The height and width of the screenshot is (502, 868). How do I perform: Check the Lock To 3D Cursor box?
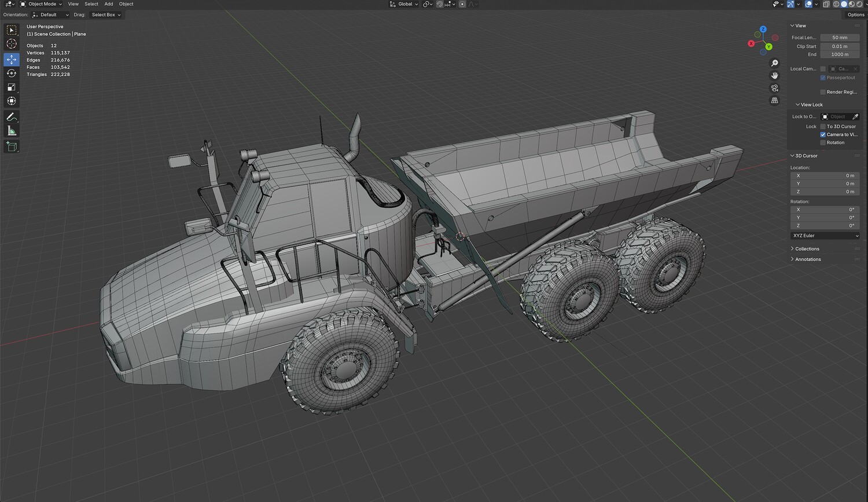click(x=823, y=126)
